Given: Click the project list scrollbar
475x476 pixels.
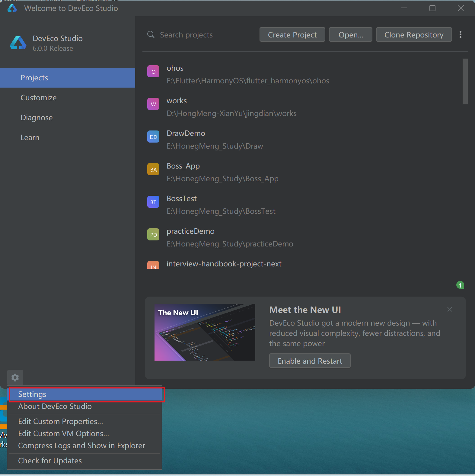Looking at the screenshot, I should (465, 81).
